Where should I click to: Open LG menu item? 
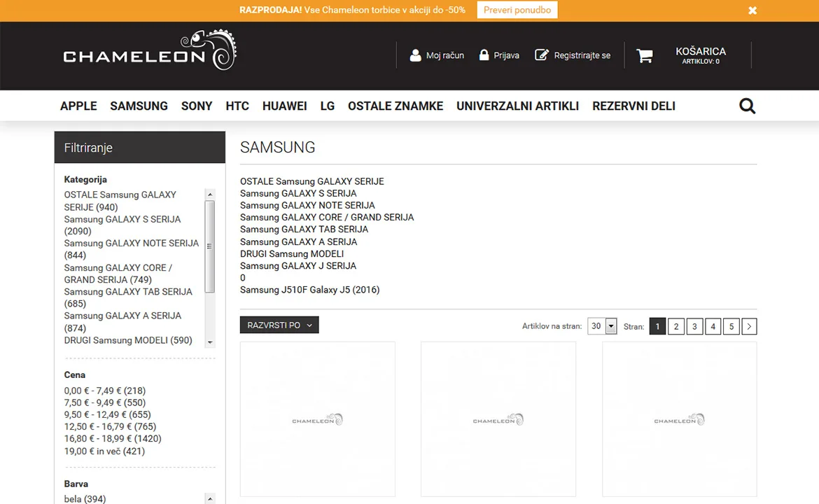click(328, 106)
